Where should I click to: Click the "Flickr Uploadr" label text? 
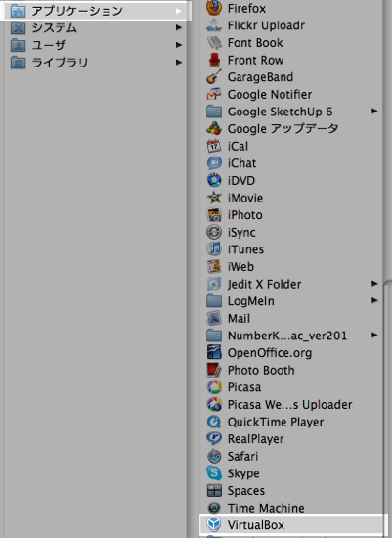(x=266, y=25)
